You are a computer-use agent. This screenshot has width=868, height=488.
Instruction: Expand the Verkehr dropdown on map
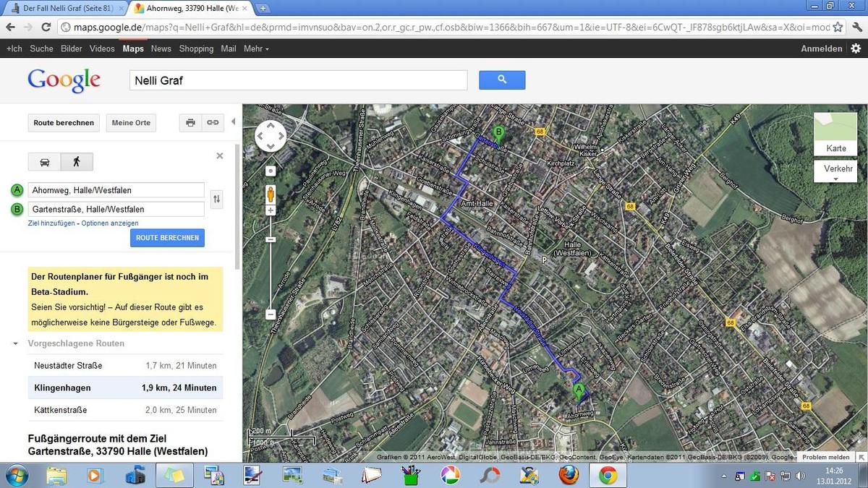pos(835,172)
